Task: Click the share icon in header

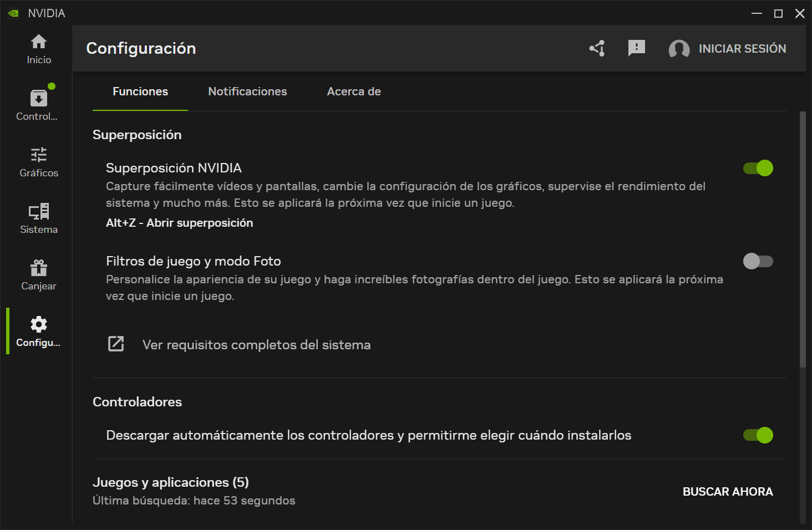Action: pyautogui.click(x=597, y=49)
